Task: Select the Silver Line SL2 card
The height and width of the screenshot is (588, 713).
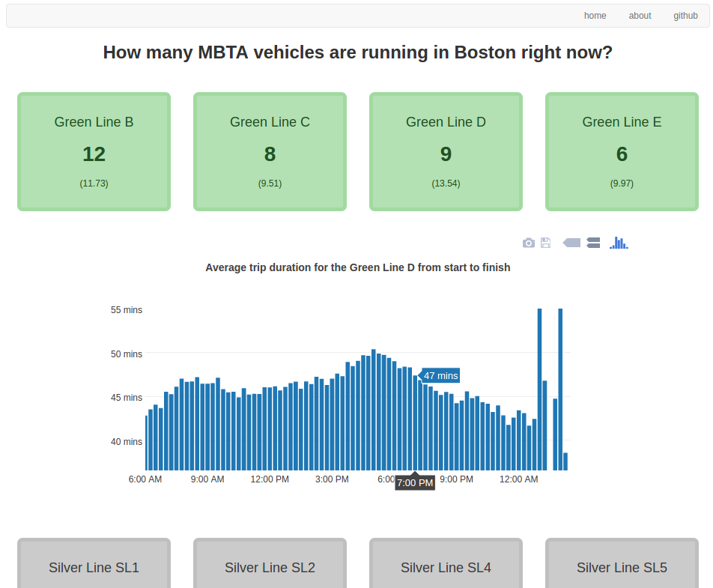Action: [x=270, y=563]
